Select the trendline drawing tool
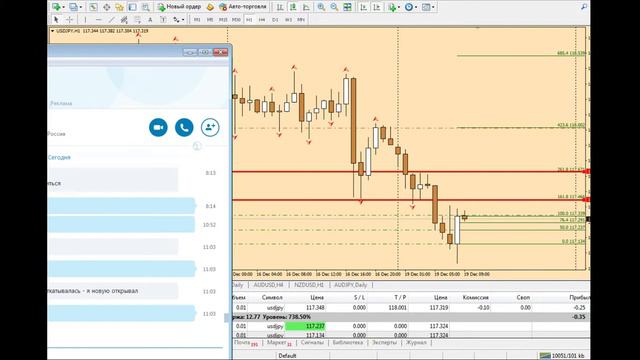640x360 pixels. tap(111, 20)
